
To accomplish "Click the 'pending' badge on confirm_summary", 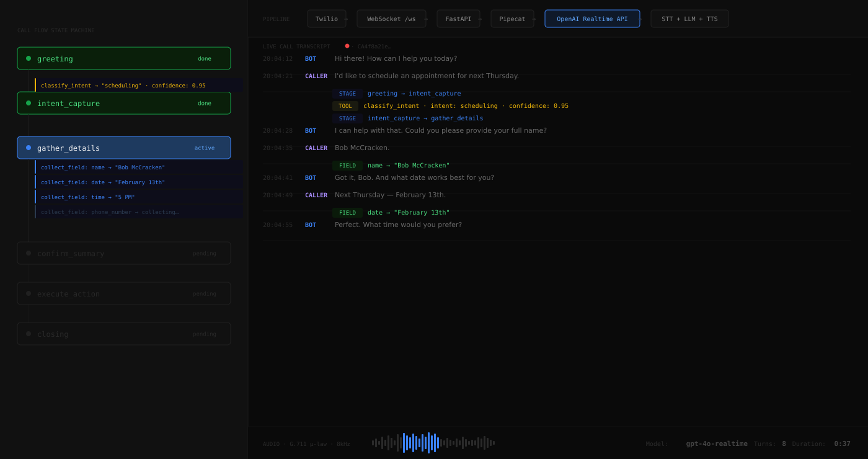I will click(205, 253).
